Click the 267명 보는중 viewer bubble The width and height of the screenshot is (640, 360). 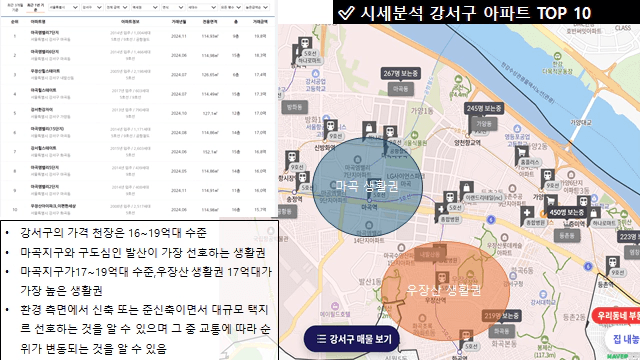pos(400,73)
